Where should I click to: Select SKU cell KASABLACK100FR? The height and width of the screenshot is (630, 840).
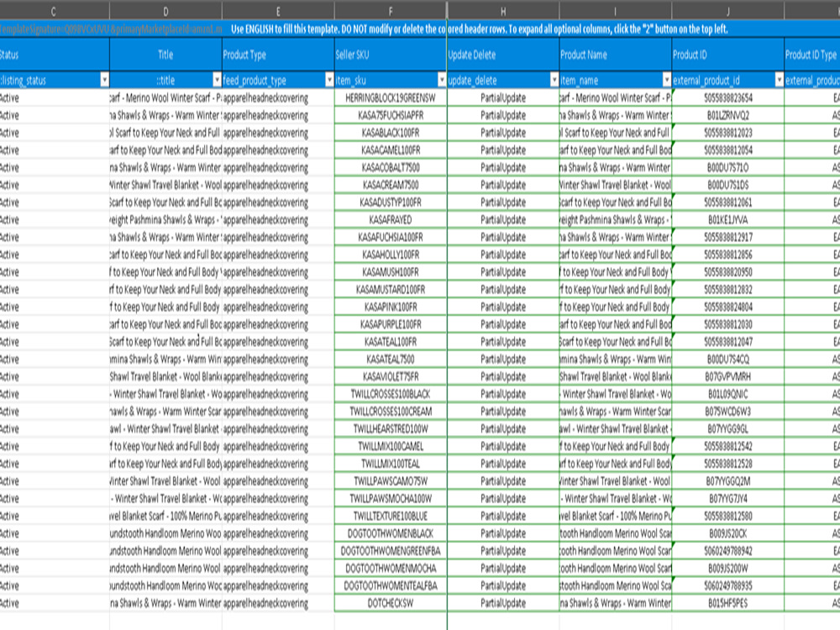(x=391, y=133)
